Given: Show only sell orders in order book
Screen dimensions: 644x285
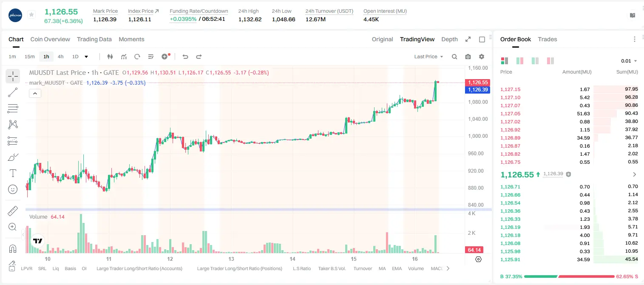Looking at the screenshot, I should point(550,61).
